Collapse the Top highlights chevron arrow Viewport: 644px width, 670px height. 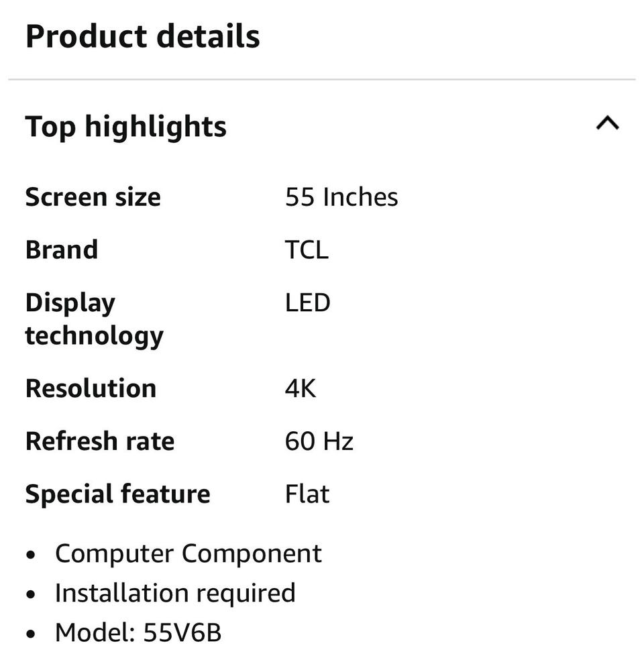coord(607,124)
